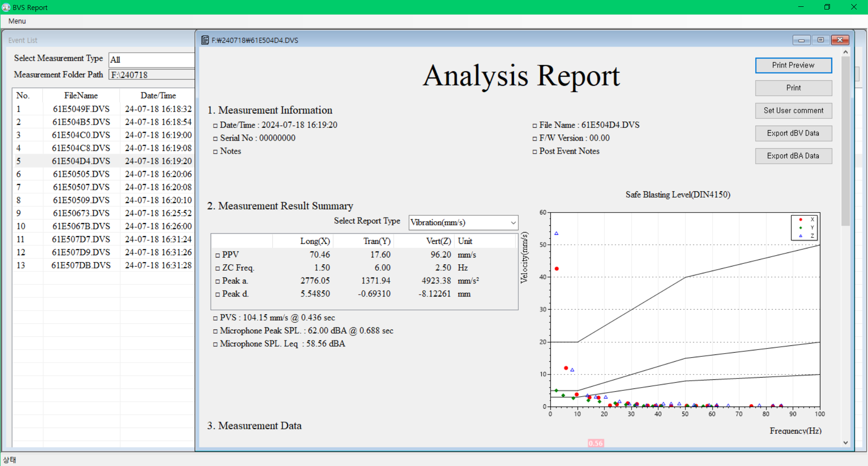The height and width of the screenshot is (466, 868).
Task: Open the Select Measurement Type combo box
Action: [152, 60]
